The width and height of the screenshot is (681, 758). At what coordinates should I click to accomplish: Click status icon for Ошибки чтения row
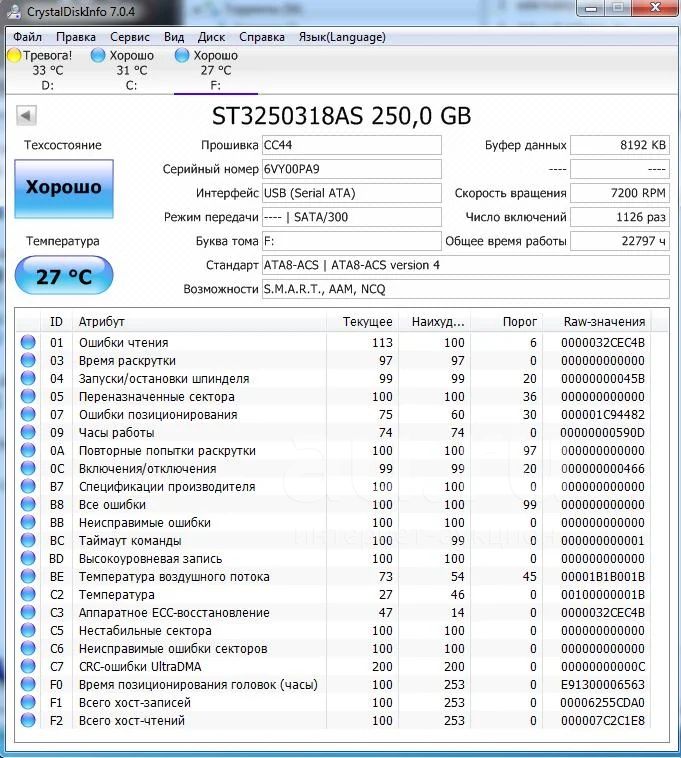28,342
